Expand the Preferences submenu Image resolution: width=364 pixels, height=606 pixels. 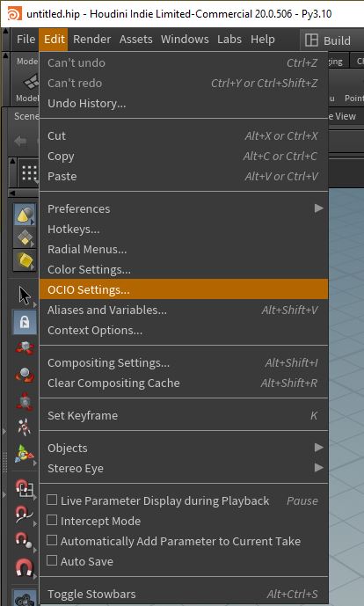pos(183,208)
